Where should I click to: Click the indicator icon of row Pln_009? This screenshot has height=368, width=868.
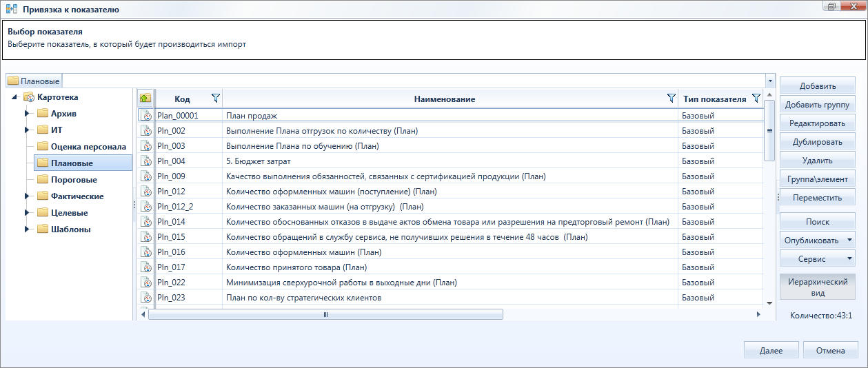coord(146,176)
